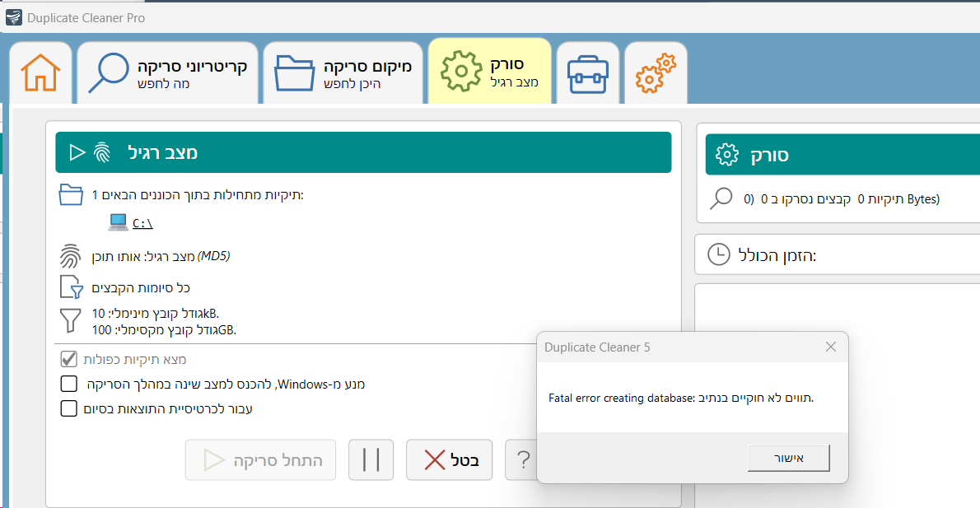Click the fingerprint icon in מצב רגיל header

point(102,152)
